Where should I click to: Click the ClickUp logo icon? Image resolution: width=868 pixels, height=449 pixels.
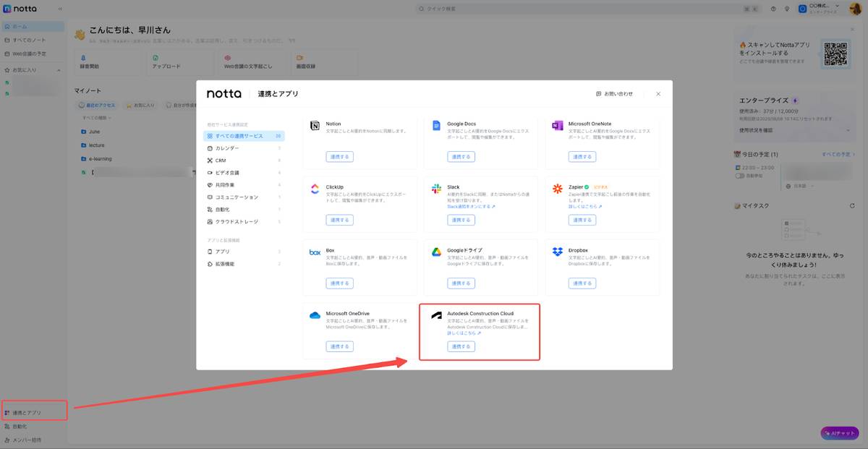point(315,189)
